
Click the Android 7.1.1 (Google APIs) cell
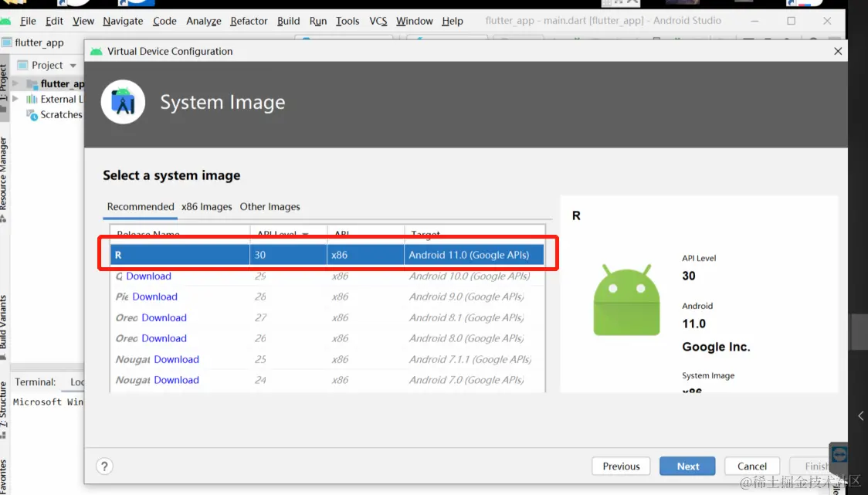tap(470, 359)
